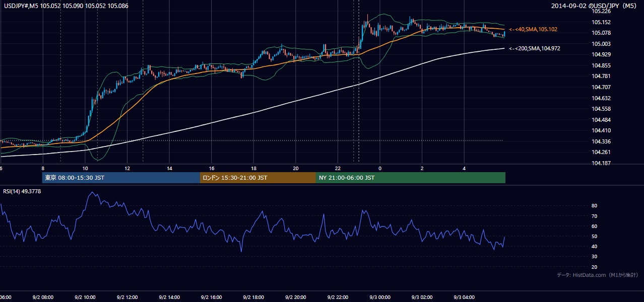Click time axis label 9/2 16:00
The width and height of the screenshot is (644, 302).
coord(211,297)
